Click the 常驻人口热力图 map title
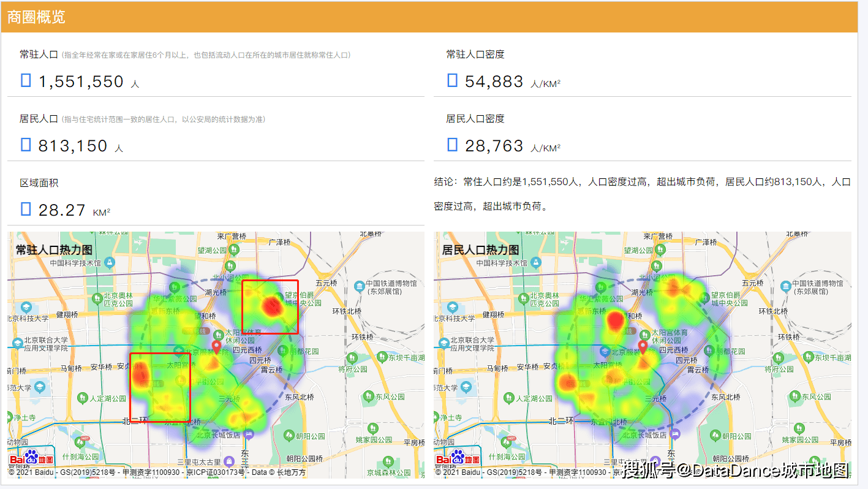The width and height of the screenshot is (868, 489). coord(54,250)
